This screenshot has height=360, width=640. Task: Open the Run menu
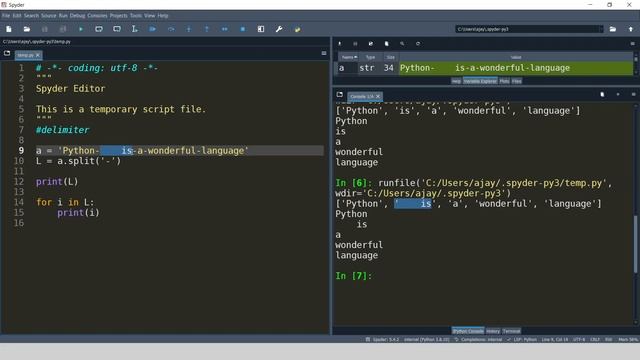[63, 16]
